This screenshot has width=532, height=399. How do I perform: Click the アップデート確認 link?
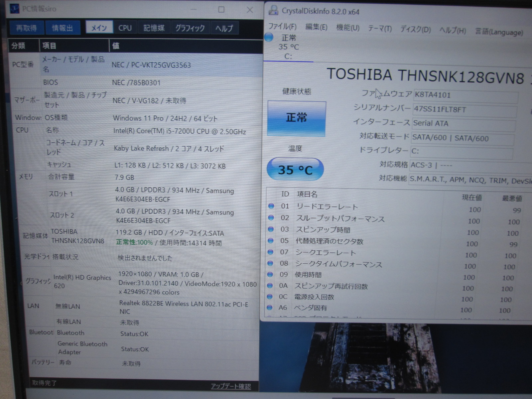230,386
